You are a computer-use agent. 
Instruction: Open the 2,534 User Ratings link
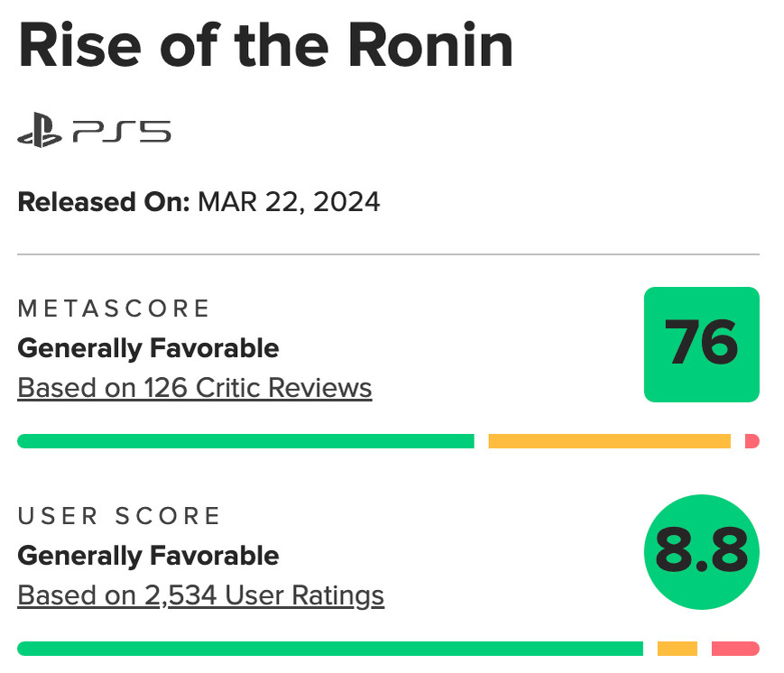pos(200,595)
